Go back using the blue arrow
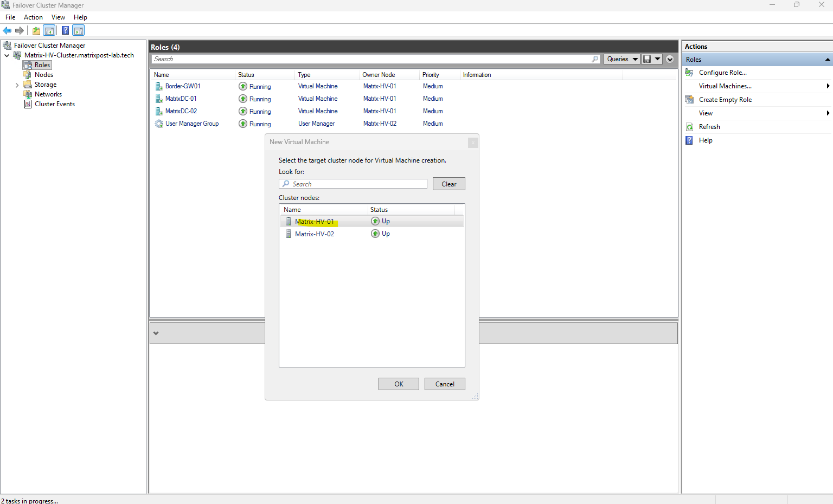Screen dimensions: 833x504 (7, 30)
